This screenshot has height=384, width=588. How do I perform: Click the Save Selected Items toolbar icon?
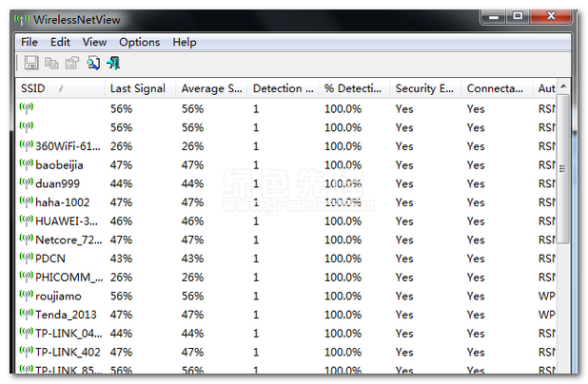point(31,63)
